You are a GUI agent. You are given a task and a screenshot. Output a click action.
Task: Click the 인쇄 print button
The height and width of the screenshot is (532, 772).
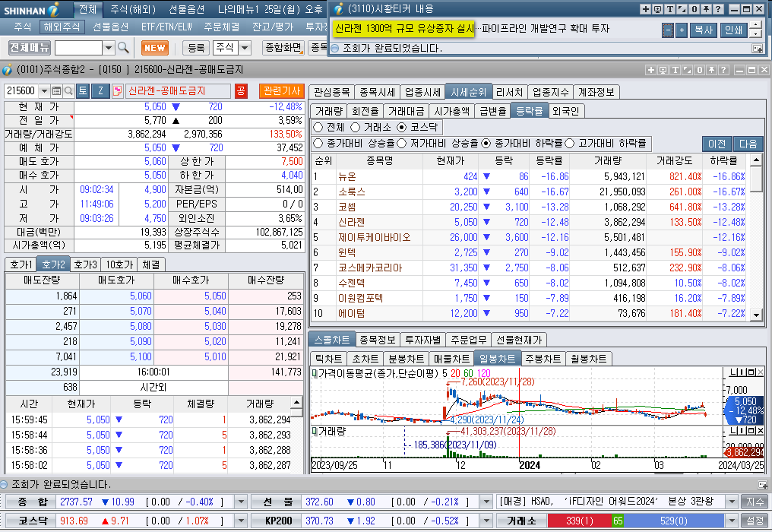(x=733, y=30)
